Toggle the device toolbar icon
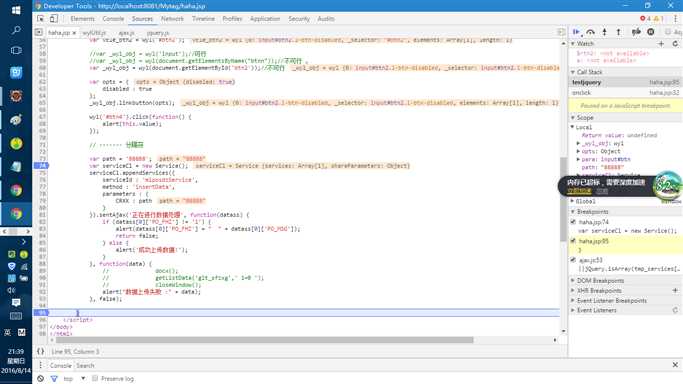The height and width of the screenshot is (384, 683). pos(54,19)
